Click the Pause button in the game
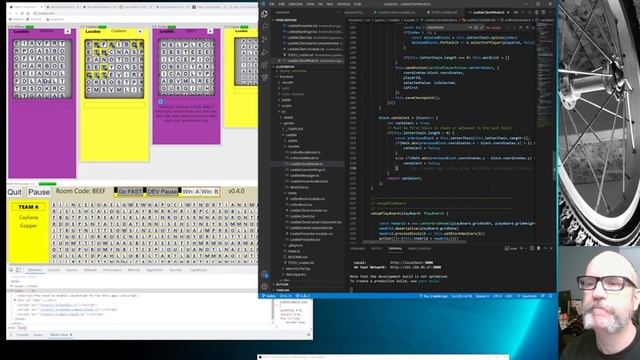The height and width of the screenshot is (360, 640). 39,192
